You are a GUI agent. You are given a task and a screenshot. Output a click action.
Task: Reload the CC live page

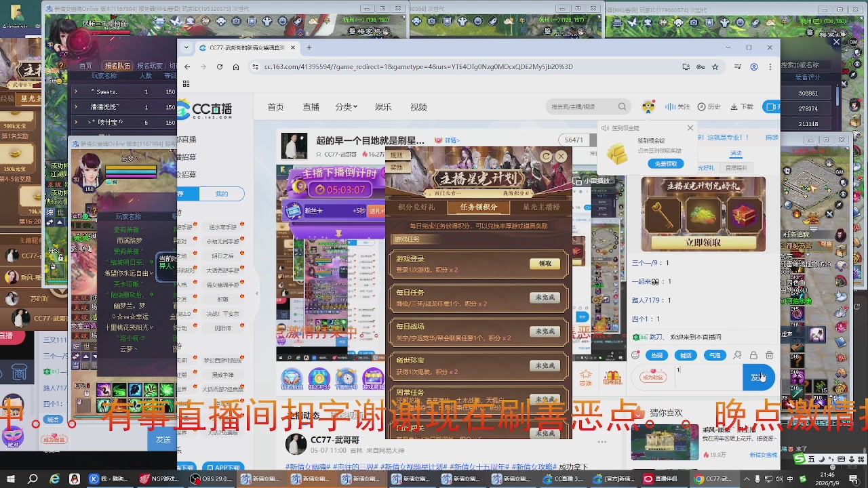coord(220,66)
